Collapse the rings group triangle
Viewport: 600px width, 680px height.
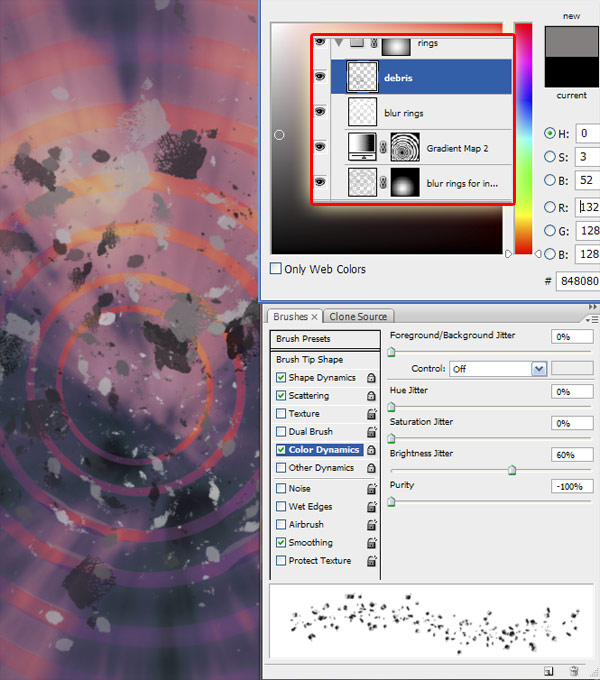(339, 42)
